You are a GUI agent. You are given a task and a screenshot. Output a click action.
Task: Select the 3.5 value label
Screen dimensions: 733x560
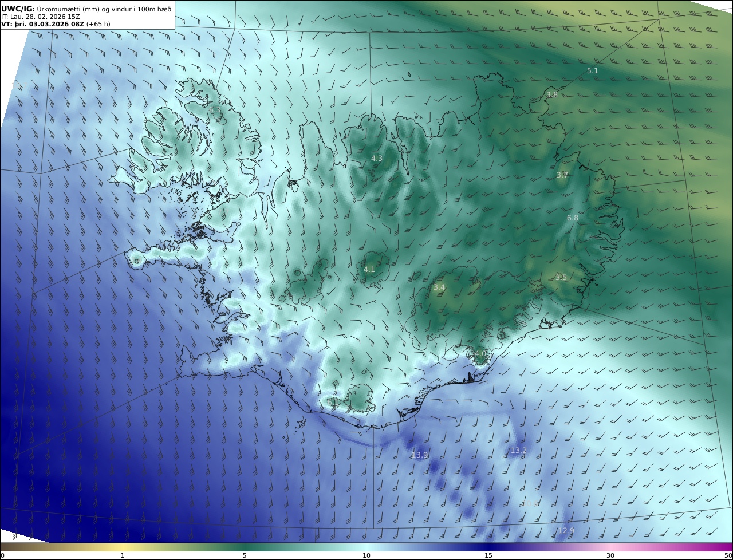pos(561,278)
